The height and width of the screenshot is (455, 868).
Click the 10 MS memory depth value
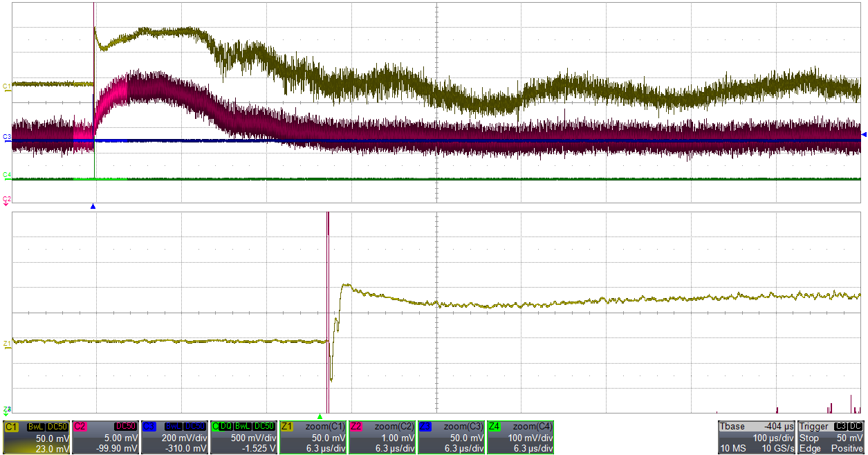coord(732,449)
